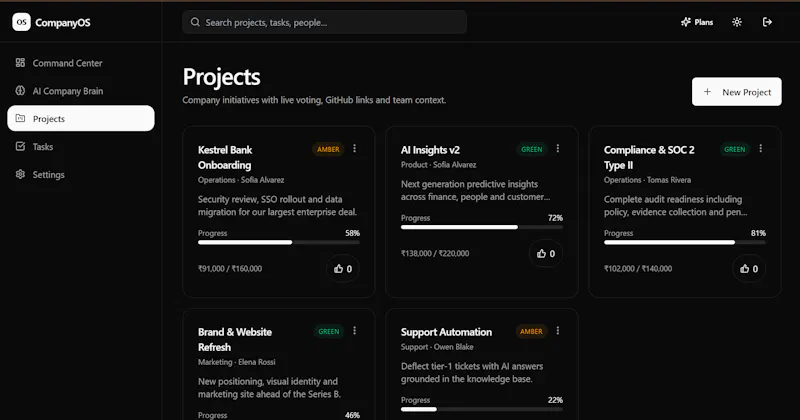Viewport: 800px width, 420px height.
Task: Click the Plans button label
Action: (x=704, y=22)
